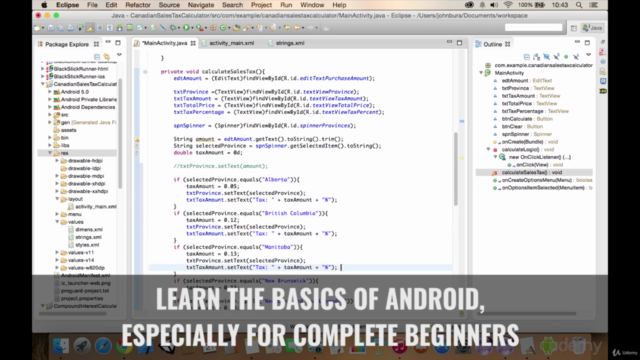Image resolution: width=640 pixels, height=360 pixels.
Task: Collapse the CanadianSalesTaxCalculator project
Action: [x=43, y=84]
